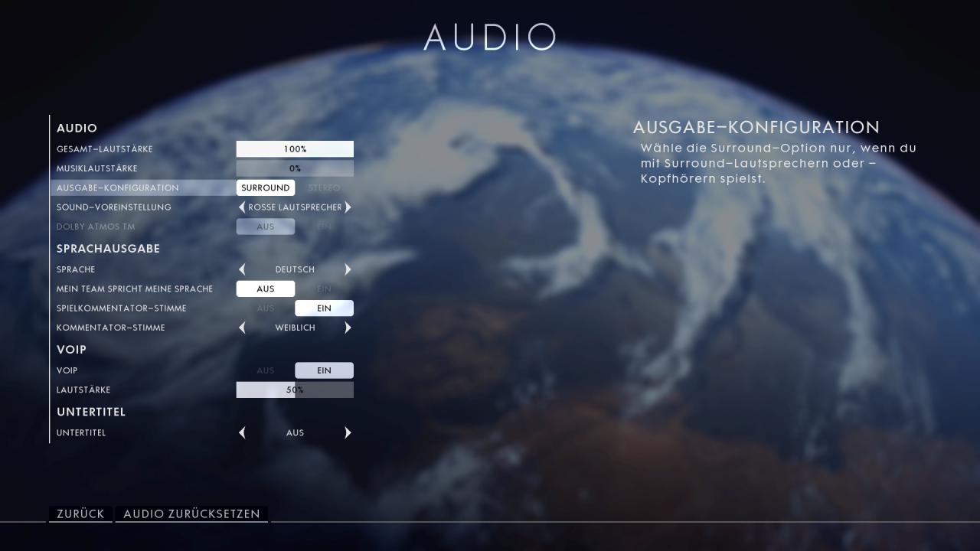
Task: Switch VOIP to AUS
Action: pyautogui.click(x=266, y=370)
